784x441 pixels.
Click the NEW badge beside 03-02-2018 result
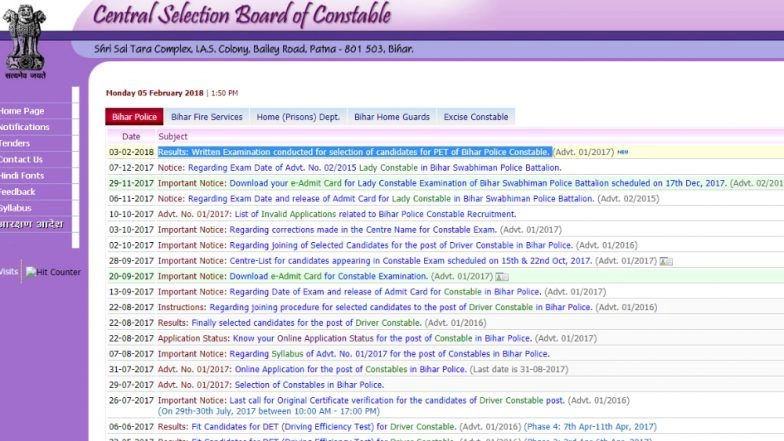tap(622, 152)
